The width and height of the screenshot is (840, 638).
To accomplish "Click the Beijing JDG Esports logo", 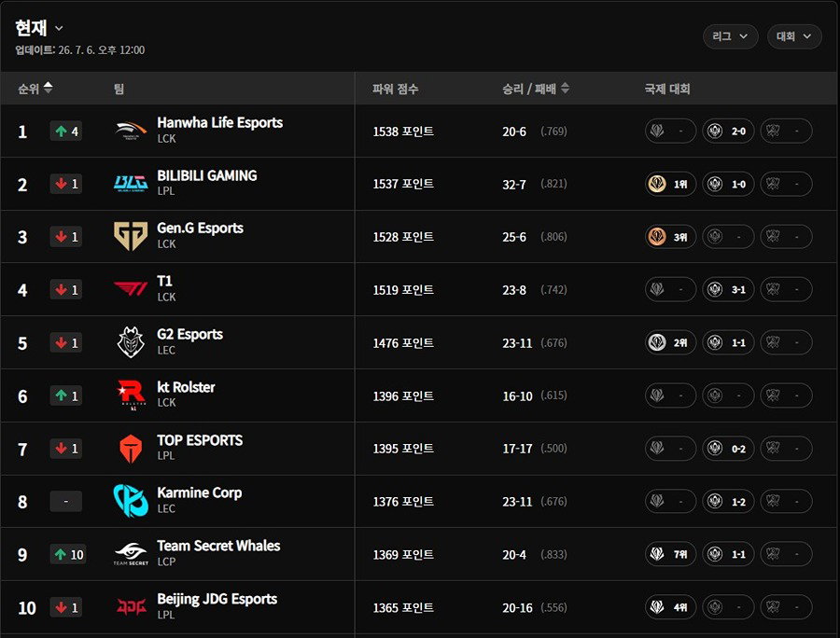I will coord(132,607).
